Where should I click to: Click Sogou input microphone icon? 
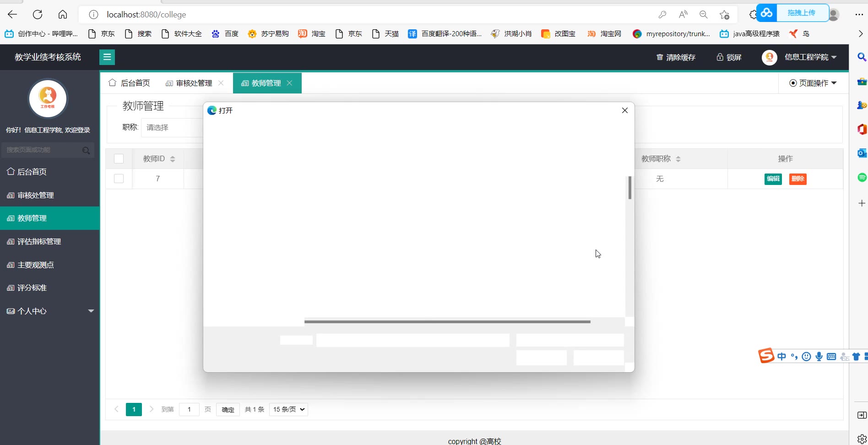[819, 357]
